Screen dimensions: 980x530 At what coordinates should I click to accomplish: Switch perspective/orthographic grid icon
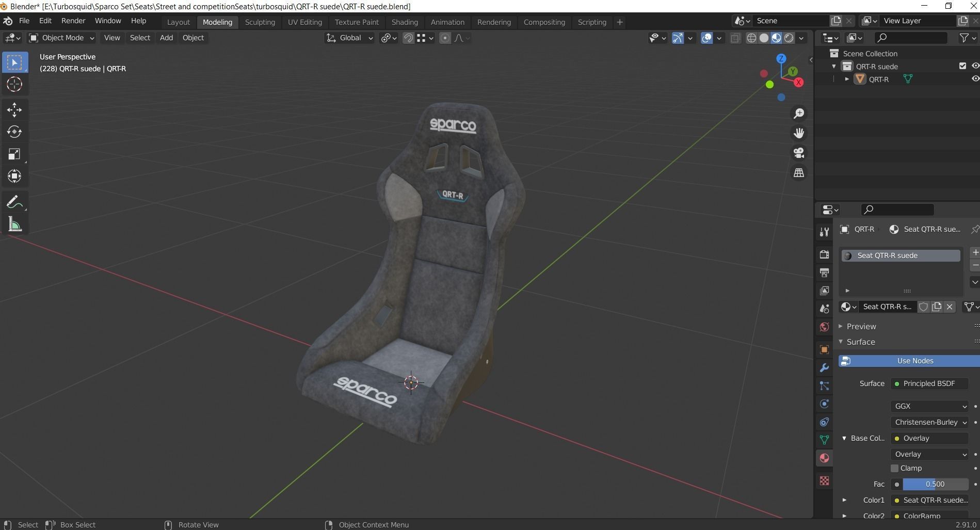tap(799, 173)
